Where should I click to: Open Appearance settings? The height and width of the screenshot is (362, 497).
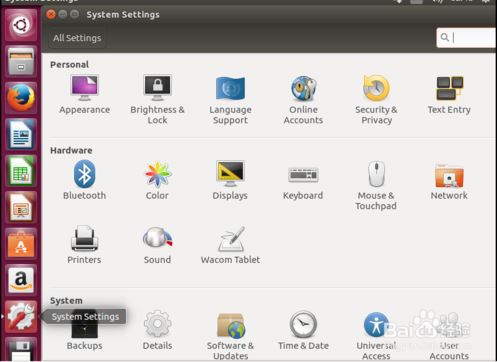[84, 95]
